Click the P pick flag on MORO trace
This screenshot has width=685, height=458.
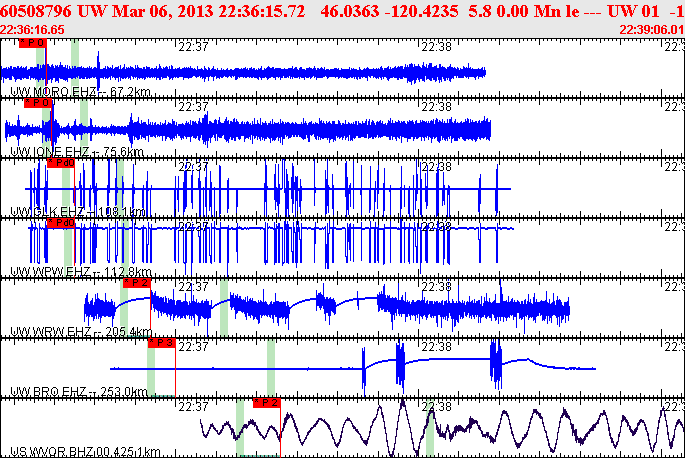coord(33,43)
